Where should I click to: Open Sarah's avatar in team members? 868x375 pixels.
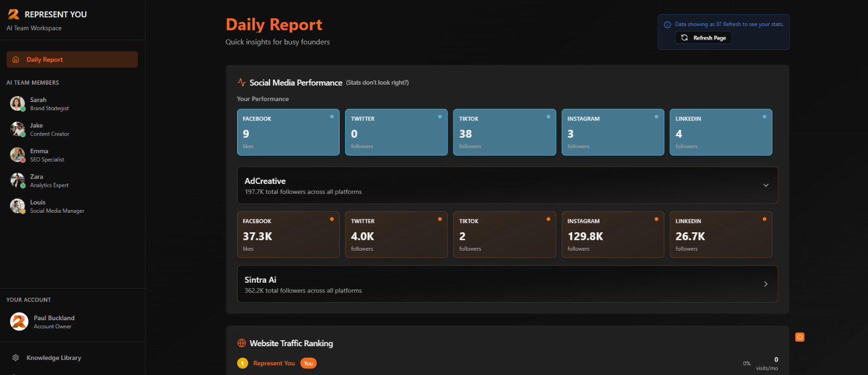coord(17,104)
